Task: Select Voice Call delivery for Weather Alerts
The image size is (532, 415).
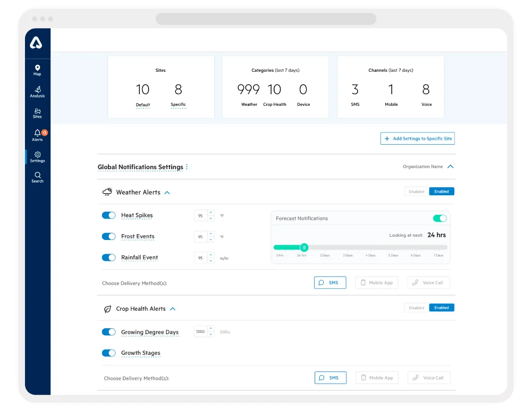Action: (x=428, y=283)
